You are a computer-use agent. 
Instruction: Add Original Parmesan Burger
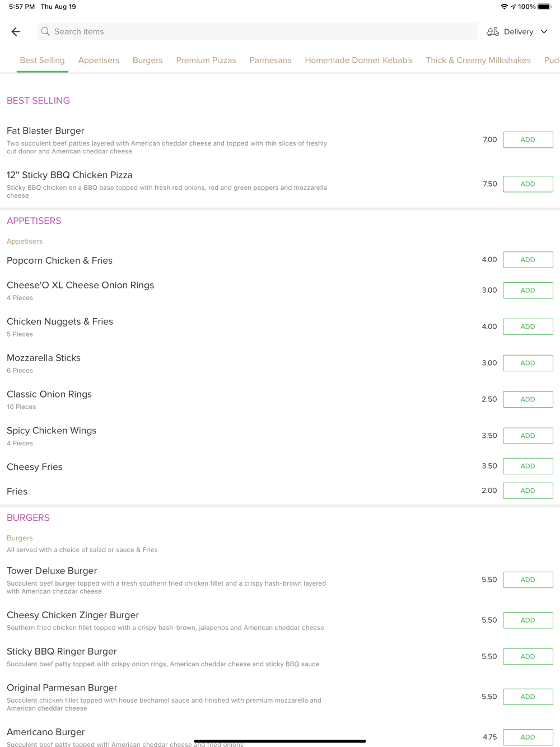(528, 697)
